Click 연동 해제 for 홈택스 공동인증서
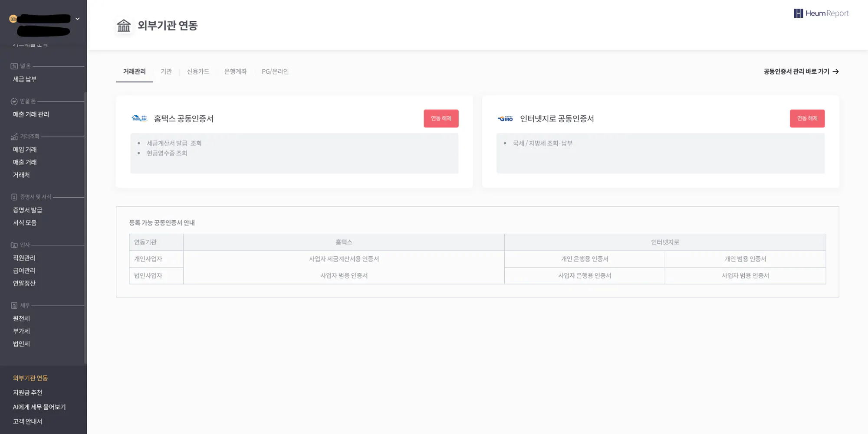Viewport: 868px width, 434px height. [441, 118]
